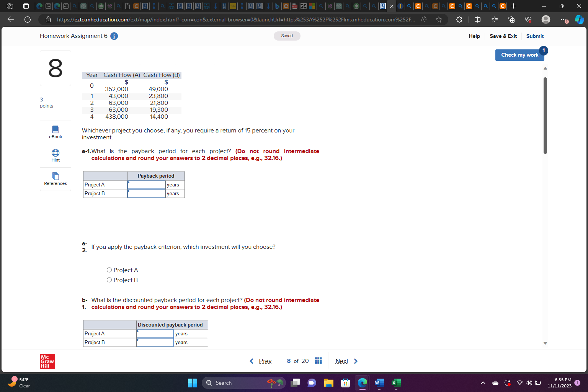The width and height of the screenshot is (588, 392).
Task: Show hidden system tray icons
Action: point(483,383)
